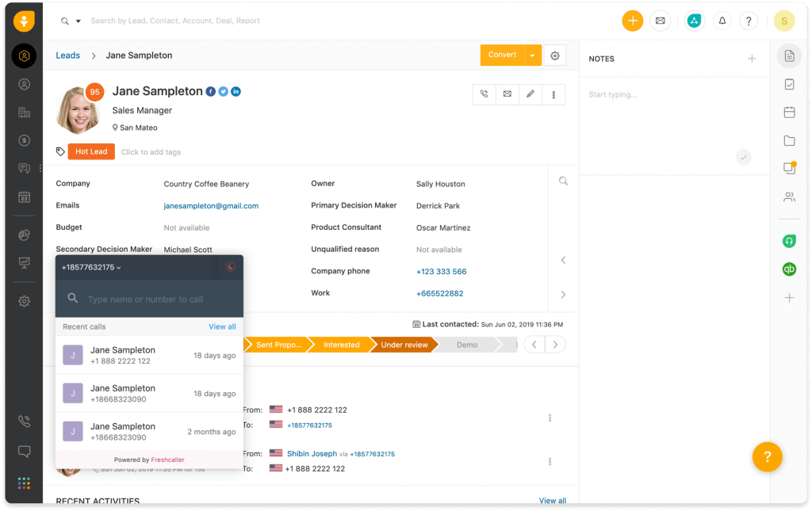The image size is (812, 511).
Task: Open the Deals section with dollar icon
Action: 23,139
